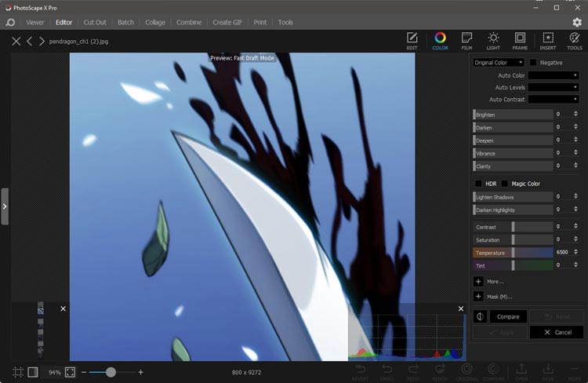Click the Contrast slider

pyautogui.click(x=513, y=227)
